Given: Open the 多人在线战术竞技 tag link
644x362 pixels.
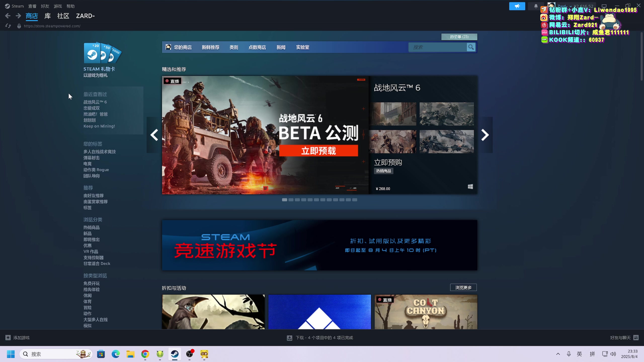Looking at the screenshot, I should pos(100,152).
